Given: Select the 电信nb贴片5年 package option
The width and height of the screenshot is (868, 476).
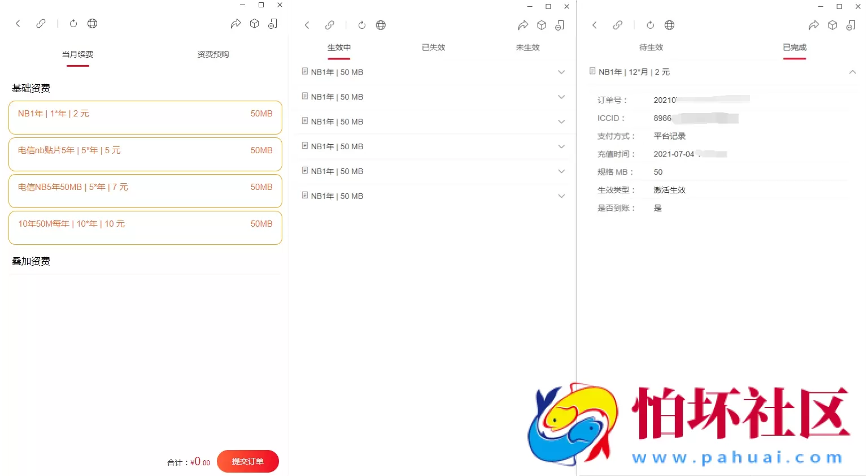Looking at the screenshot, I should coord(145,154).
